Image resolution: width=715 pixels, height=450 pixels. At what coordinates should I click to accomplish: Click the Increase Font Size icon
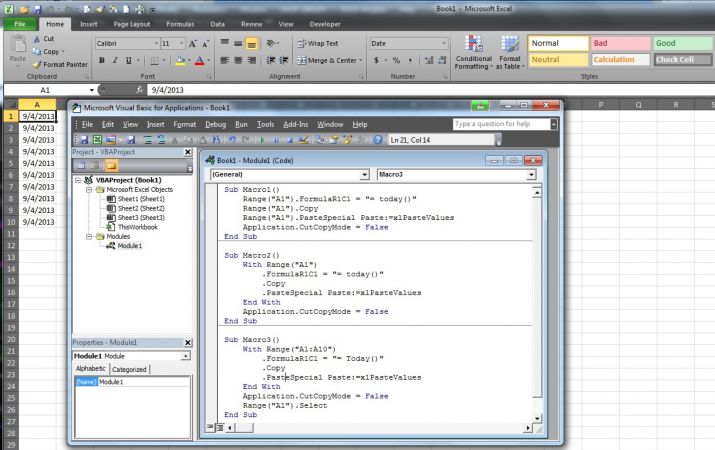pyautogui.click(x=192, y=44)
